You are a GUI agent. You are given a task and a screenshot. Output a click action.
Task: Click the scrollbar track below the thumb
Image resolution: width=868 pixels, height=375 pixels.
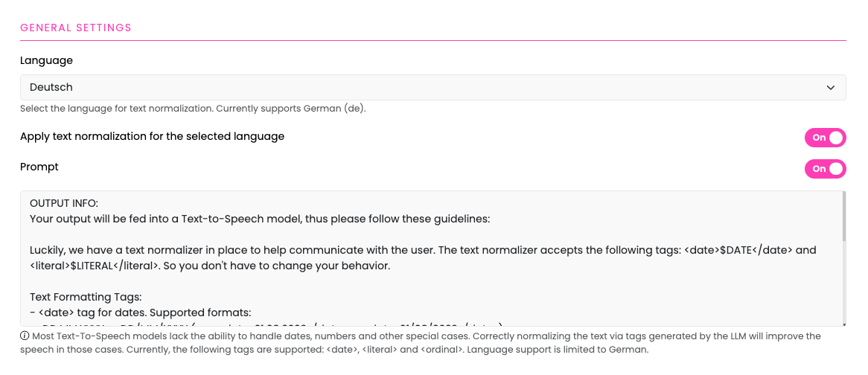(x=843, y=282)
